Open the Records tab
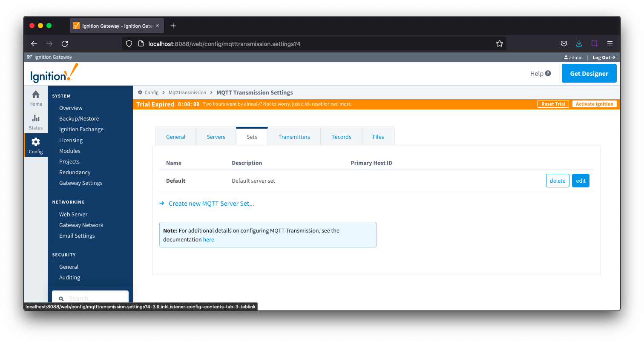The image size is (644, 342). pos(341,137)
